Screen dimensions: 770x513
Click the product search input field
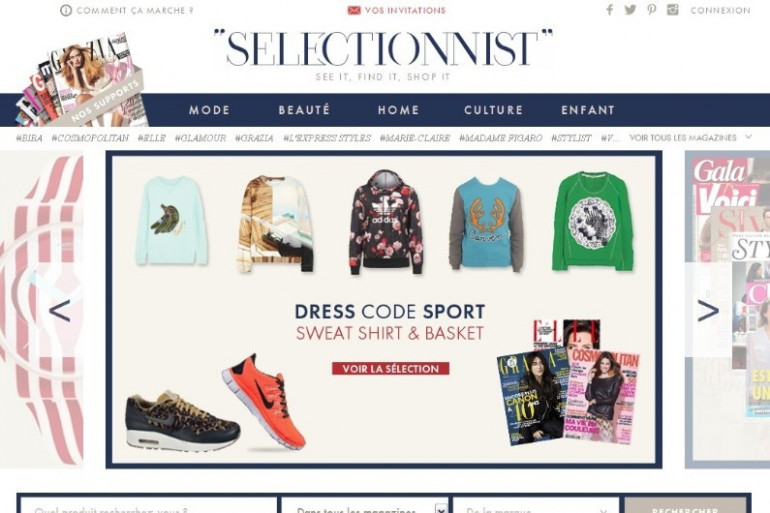[148, 506]
